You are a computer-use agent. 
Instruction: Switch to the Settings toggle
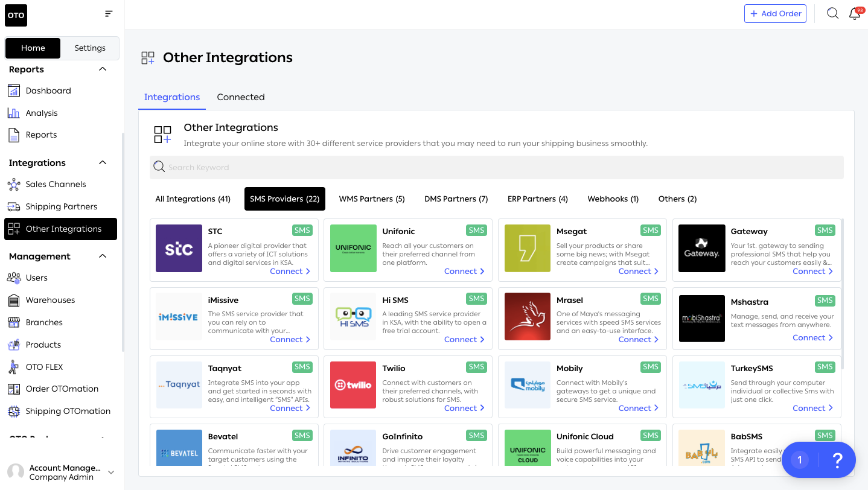(90, 48)
